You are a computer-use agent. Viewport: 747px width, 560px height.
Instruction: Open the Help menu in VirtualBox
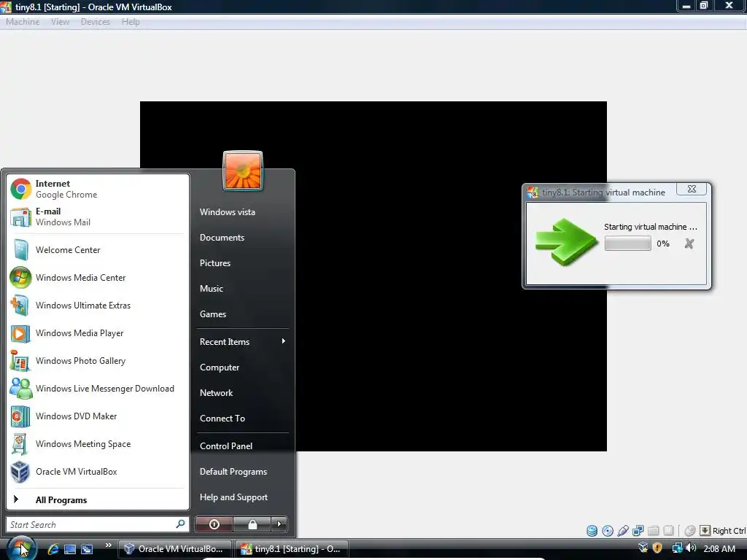tap(131, 22)
